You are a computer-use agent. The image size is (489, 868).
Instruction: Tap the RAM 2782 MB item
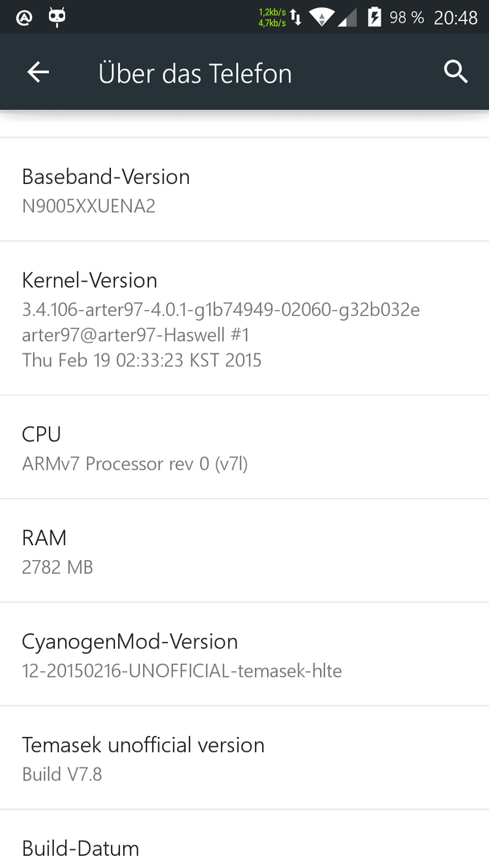pyautogui.click(x=244, y=551)
